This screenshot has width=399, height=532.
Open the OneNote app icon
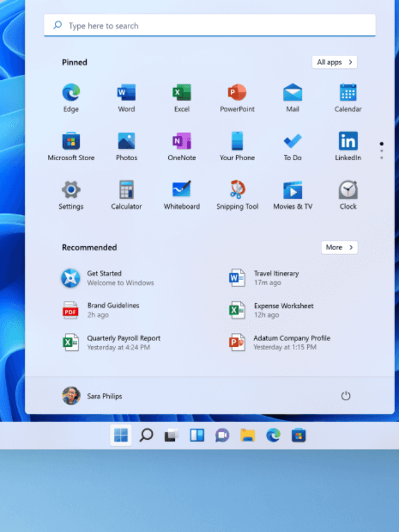181,142
